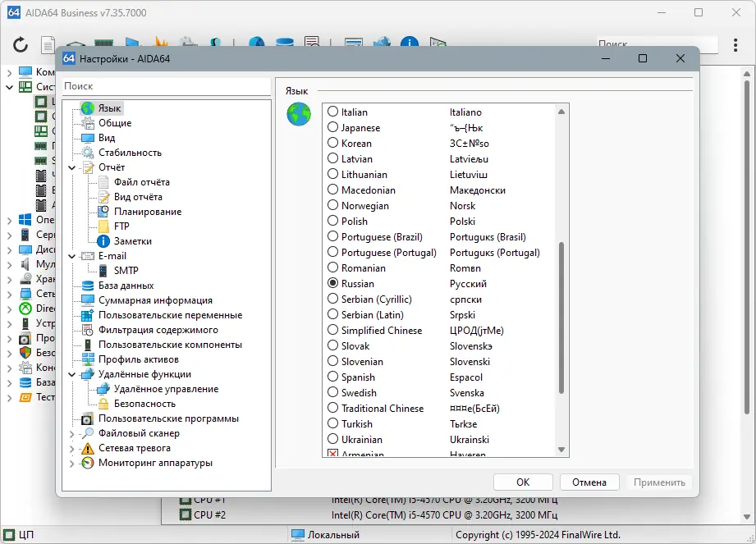
Task: Click Мониторинг аппаратуры gauge icon
Action: (x=88, y=463)
